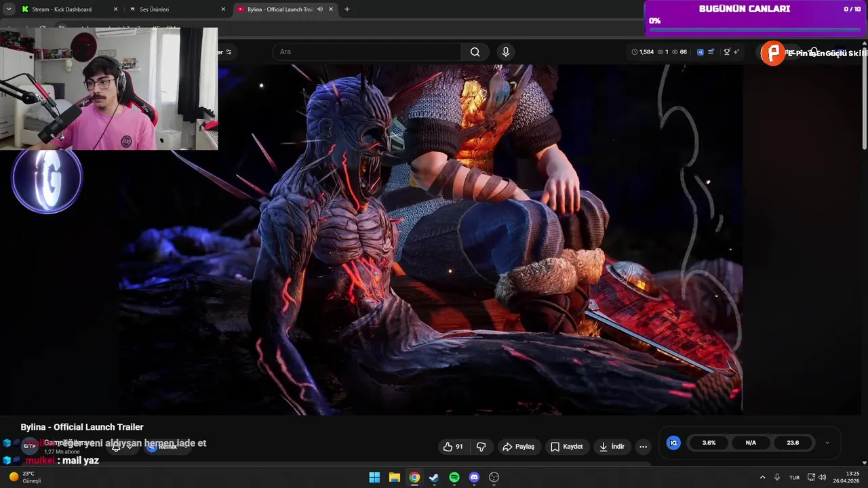This screenshot has width=868, height=488.
Task: Click the 3.6% stat pill
Action: pos(709,443)
